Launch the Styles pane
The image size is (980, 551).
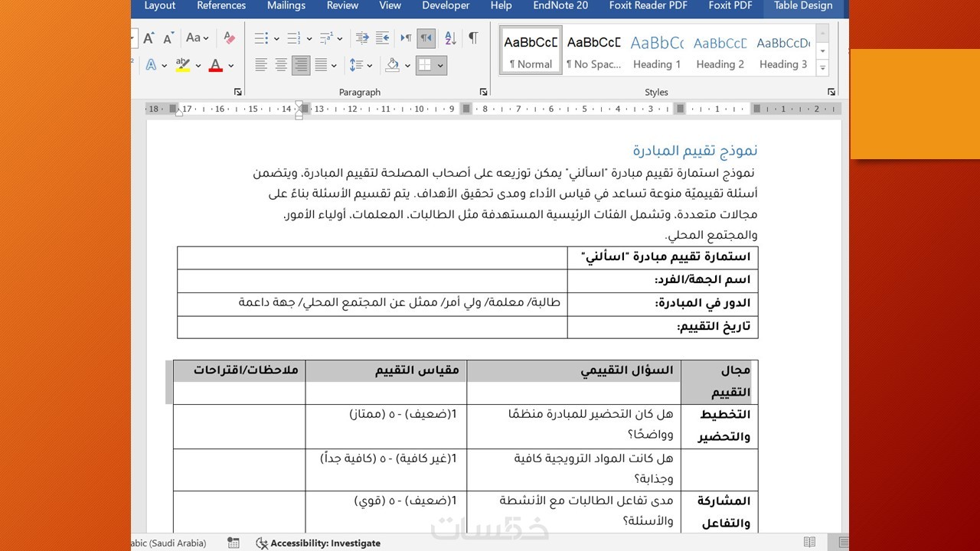(x=831, y=92)
